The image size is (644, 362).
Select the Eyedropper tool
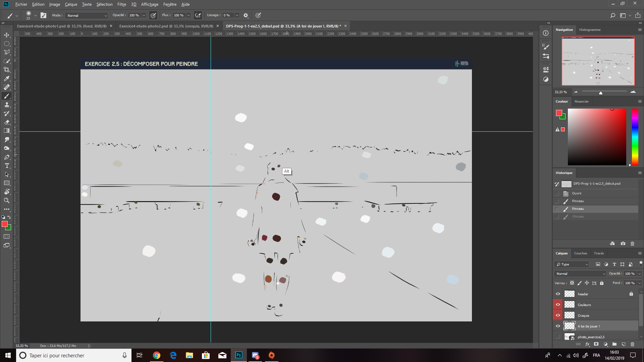pos(7,78)
